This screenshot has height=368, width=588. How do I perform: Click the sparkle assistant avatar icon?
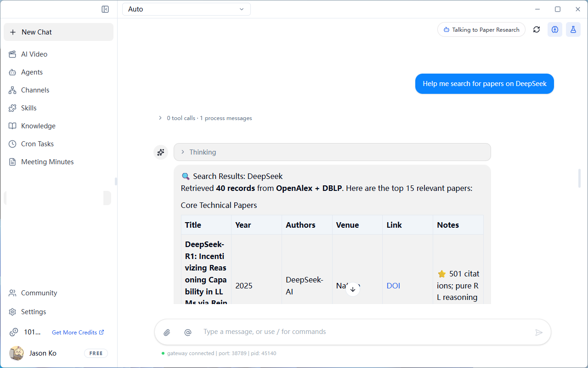(161, 152)
